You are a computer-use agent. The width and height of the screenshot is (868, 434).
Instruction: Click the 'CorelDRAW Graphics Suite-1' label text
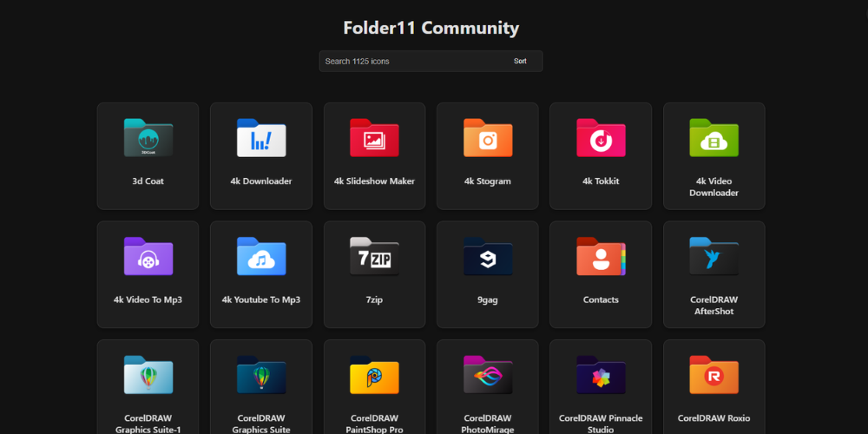pos(148,424)
